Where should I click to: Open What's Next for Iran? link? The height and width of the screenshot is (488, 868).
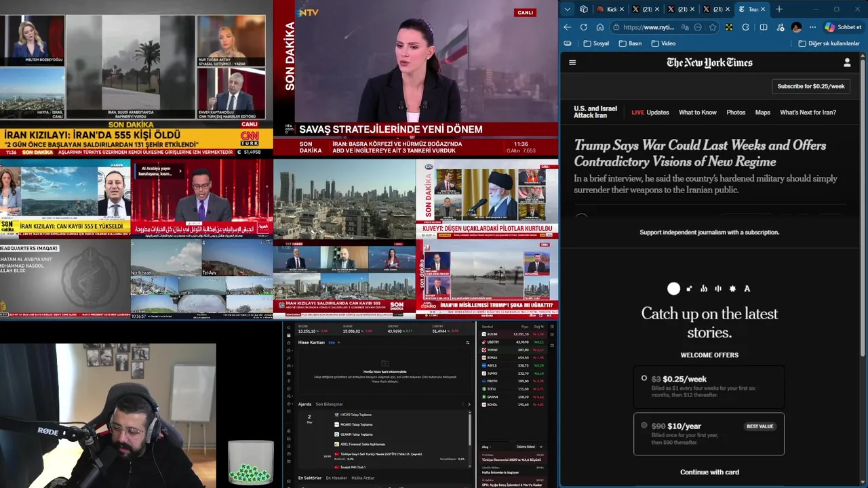808,113
